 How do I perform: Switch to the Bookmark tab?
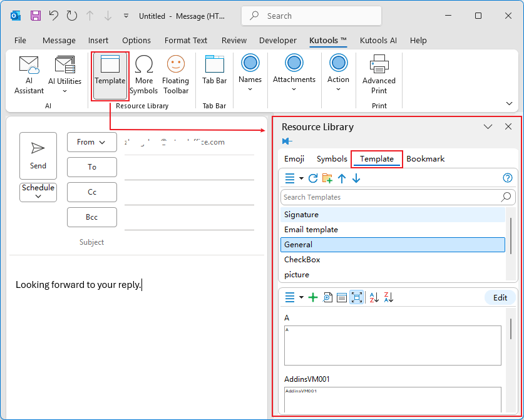point(425,158)
